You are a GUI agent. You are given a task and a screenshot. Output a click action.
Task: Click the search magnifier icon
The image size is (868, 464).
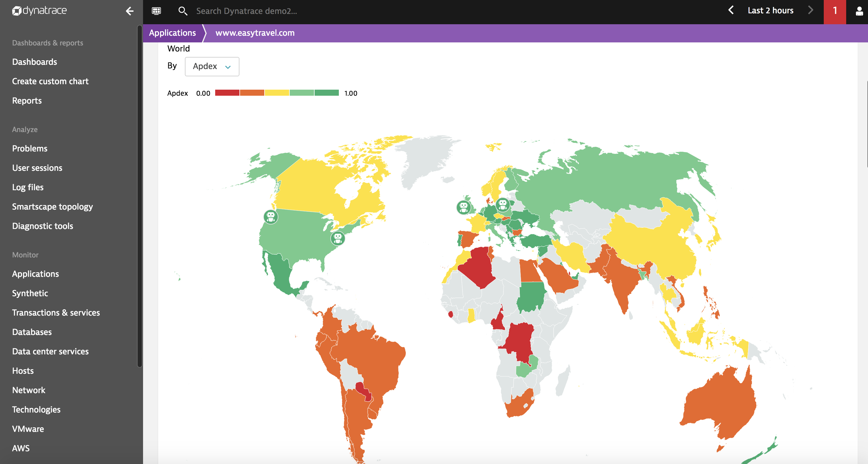[x=182, y=11]
